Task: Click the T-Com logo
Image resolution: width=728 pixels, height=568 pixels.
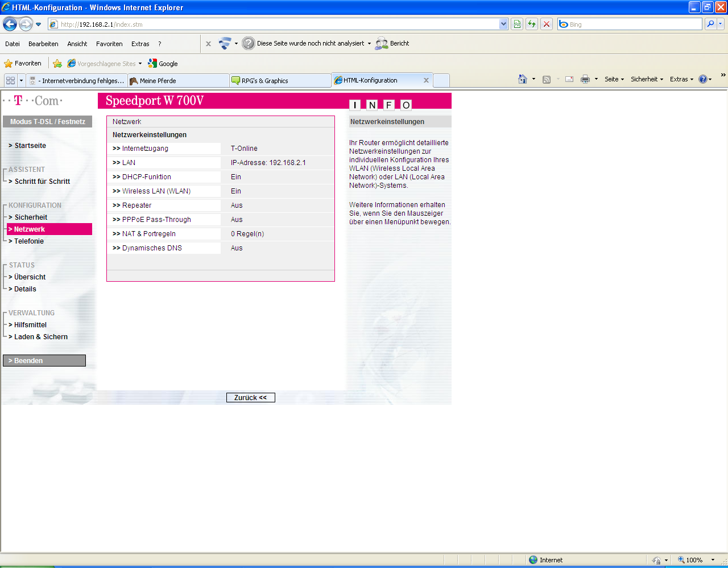Action: pos(33,101)
